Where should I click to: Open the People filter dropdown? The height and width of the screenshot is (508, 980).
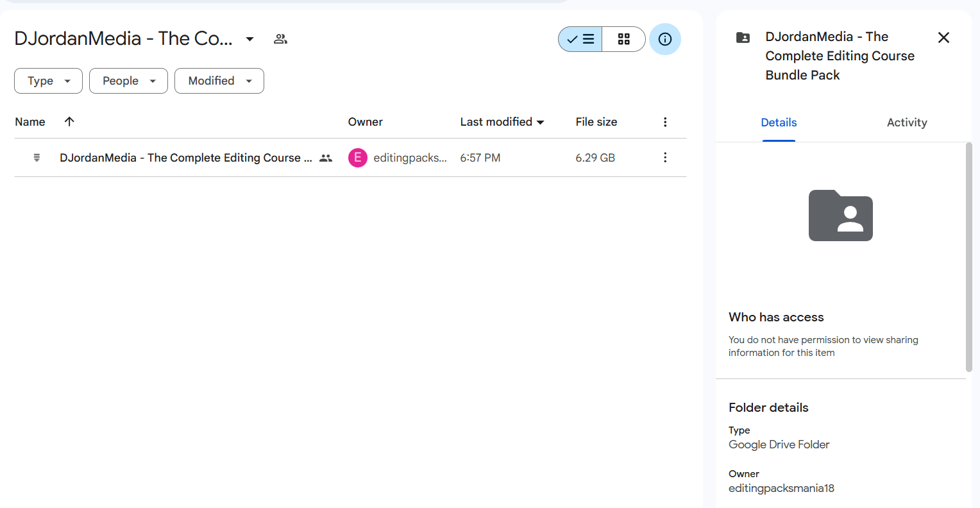click(x=128, y=81)
